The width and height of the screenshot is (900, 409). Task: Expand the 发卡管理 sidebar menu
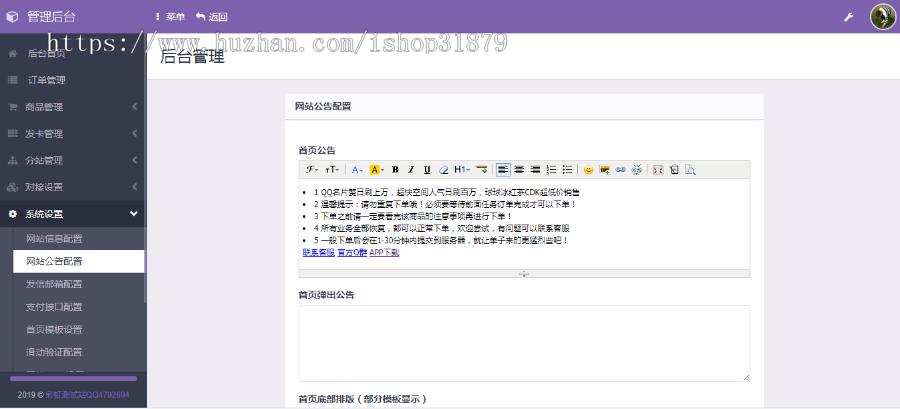tap(73, 134)
